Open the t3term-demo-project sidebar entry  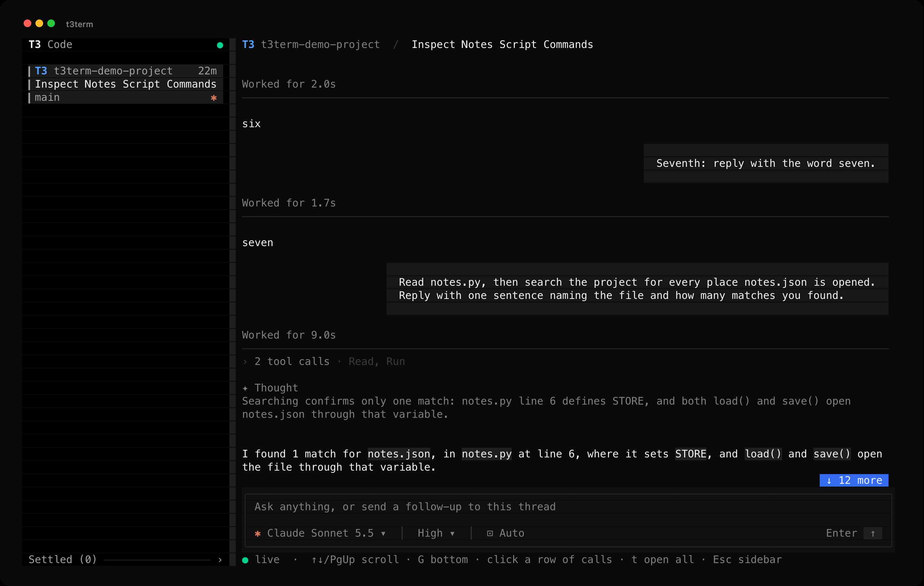click(125, 71)
